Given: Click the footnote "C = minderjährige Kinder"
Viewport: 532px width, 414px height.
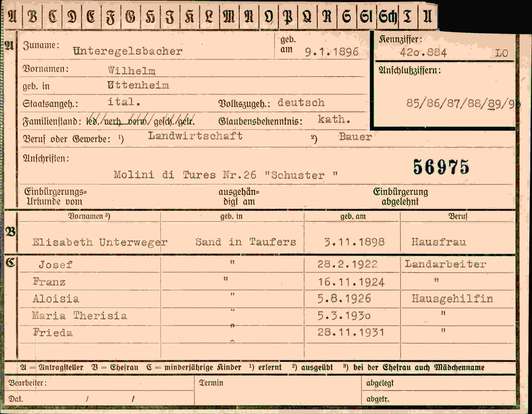Looking at the screenshot, I should pos(194,367).
